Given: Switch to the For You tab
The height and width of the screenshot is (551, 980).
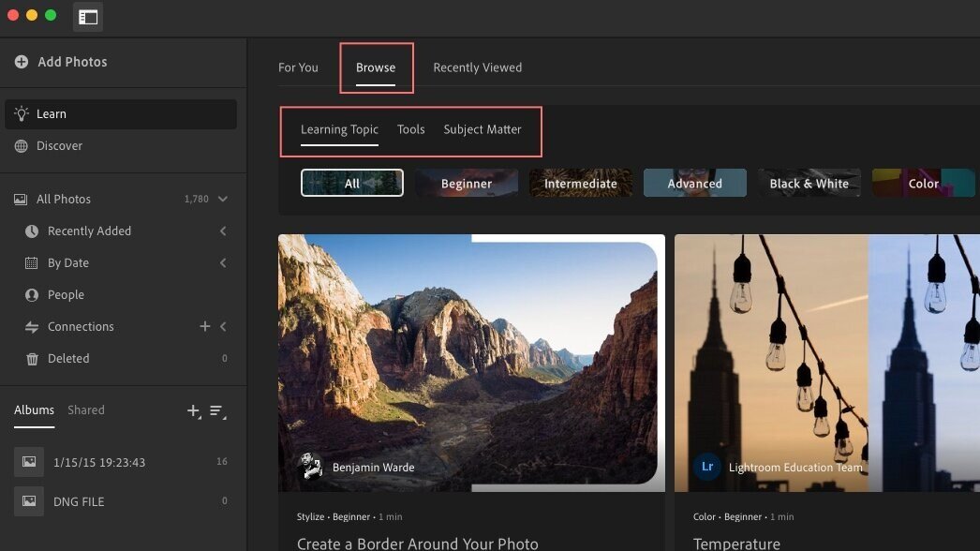Looking at the screenshot, I should (298, 67).
